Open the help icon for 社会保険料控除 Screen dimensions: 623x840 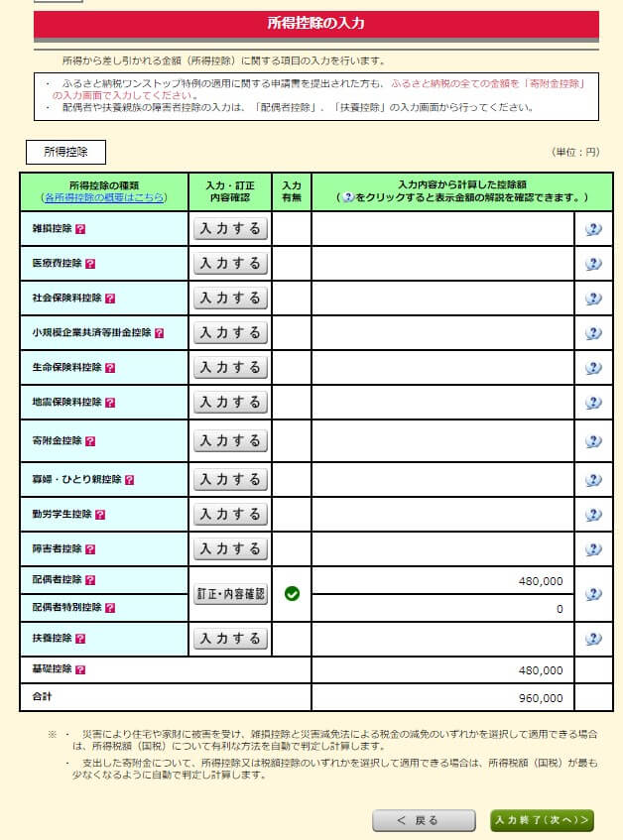tap(110, 299)
